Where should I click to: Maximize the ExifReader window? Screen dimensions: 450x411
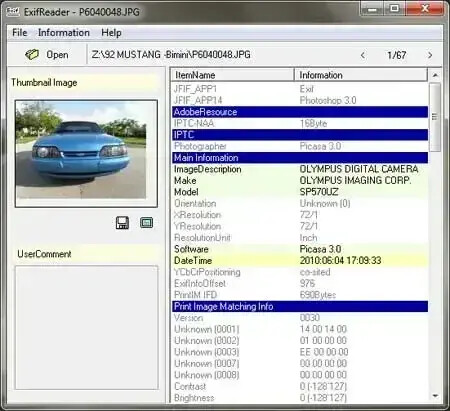[x=394, y=9]
